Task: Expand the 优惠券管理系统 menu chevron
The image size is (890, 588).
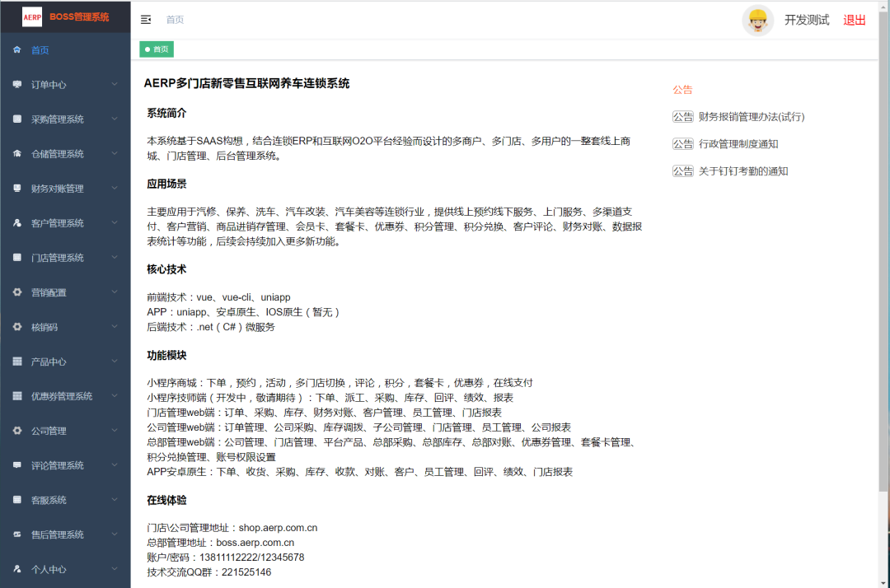Action: click(x=115, y=395)
